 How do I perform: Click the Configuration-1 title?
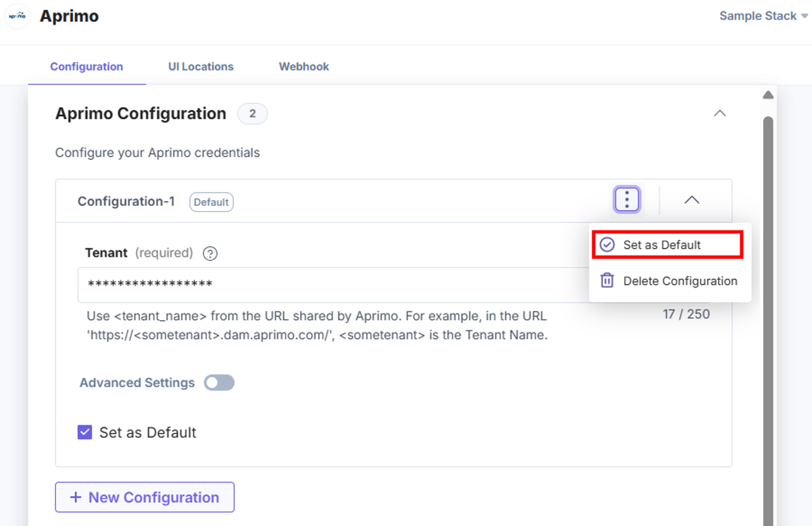click(x=126, y=201)
